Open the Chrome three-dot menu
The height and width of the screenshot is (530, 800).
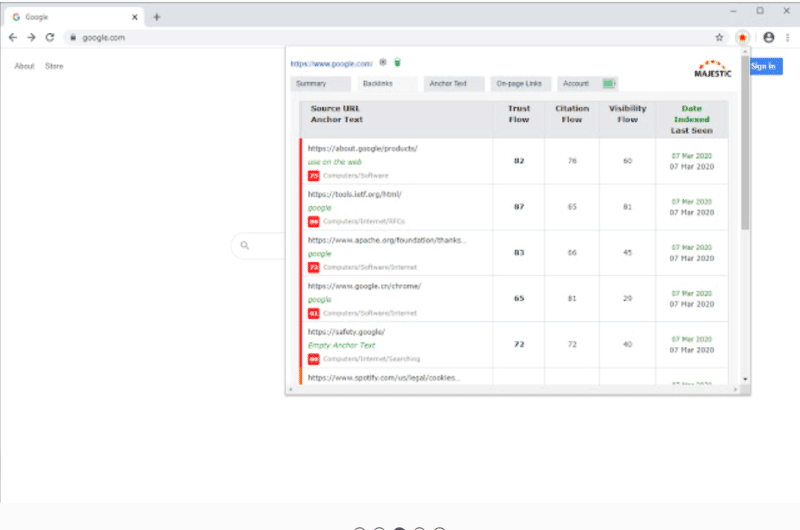coord(787,37)
